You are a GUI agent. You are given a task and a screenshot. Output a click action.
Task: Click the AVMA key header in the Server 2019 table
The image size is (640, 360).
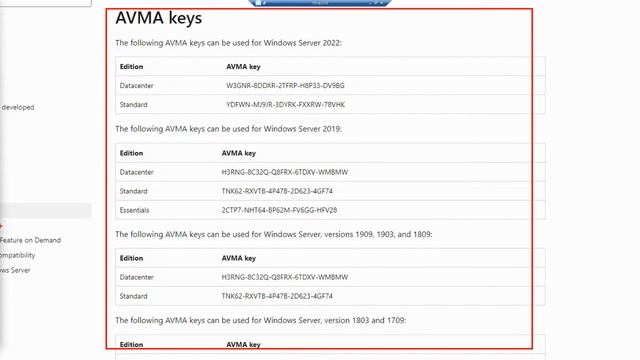239,153
